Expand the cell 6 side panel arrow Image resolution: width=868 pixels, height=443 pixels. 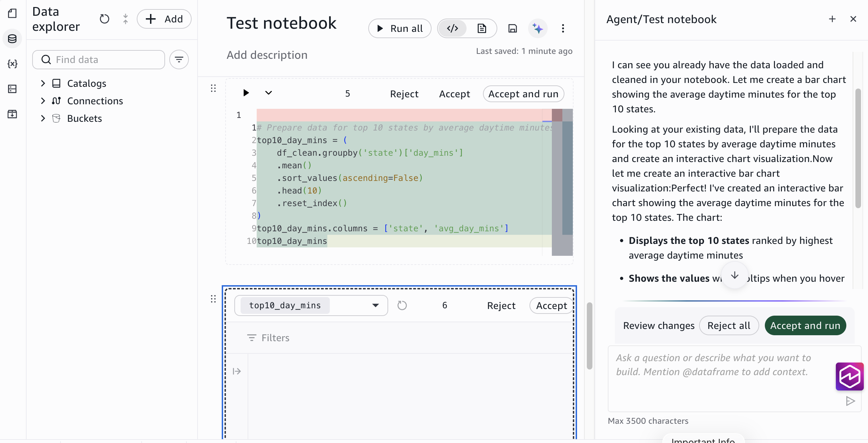point(237,371)
